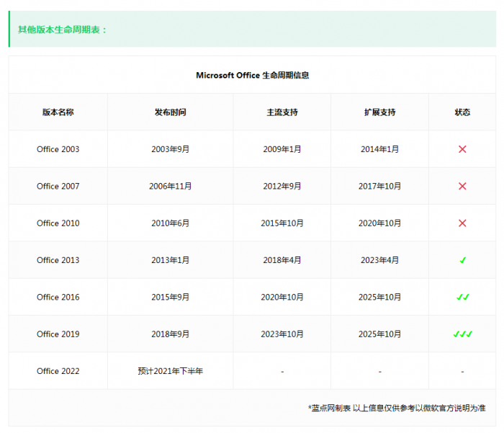Click the 预计2021年下半年 release cell
The height and width of the screenshot is (433, 504).
tap(171, 371)
